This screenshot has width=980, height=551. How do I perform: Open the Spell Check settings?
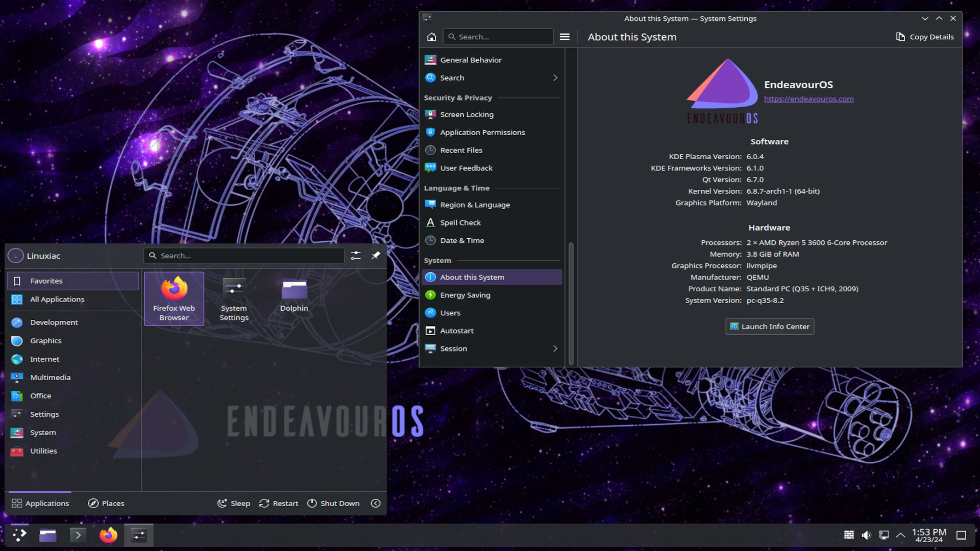[x=460, y=222]
